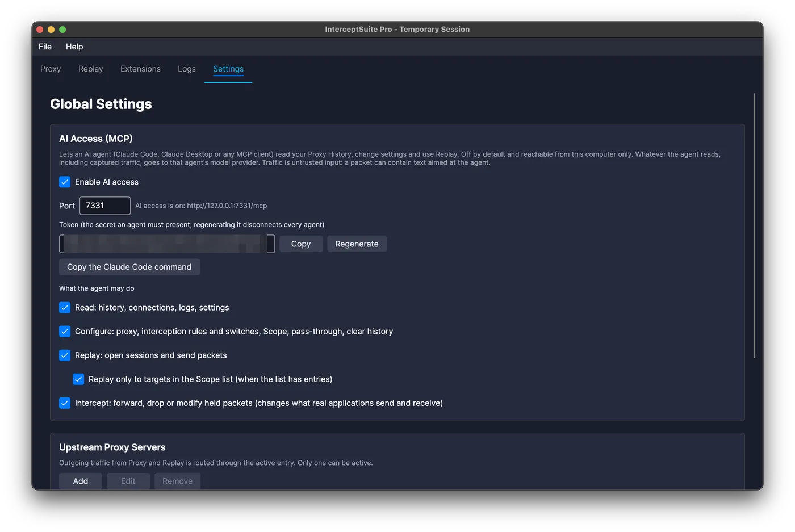Open the File menu
Viewport: 795px width, 532px height.
[45, 47]
